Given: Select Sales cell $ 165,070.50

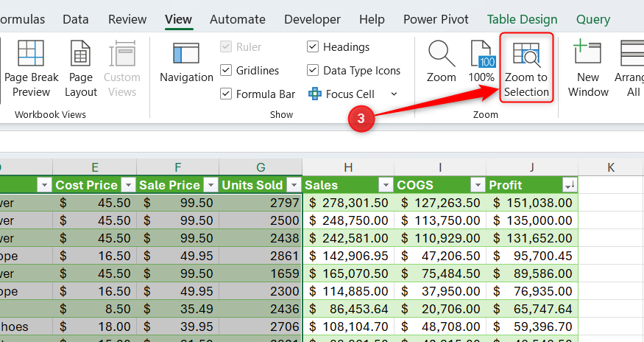Looking at the screenshot, I should 348,273.
